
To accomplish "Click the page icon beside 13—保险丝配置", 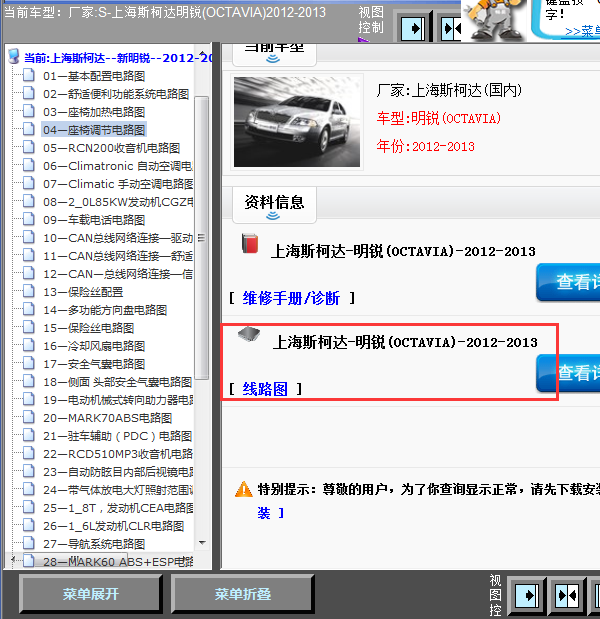I will click(28, 291).
